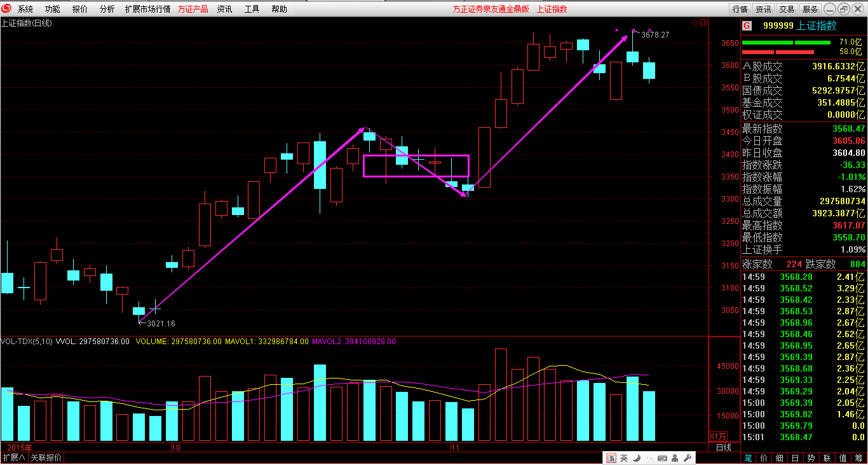Click the 交易 button
868x465 pixels.
(787, 9)
